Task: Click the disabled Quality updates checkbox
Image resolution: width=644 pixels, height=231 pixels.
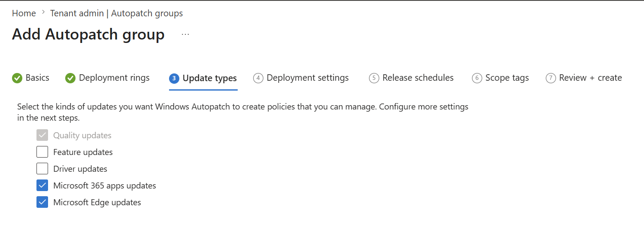Action: tap(42, 135)
